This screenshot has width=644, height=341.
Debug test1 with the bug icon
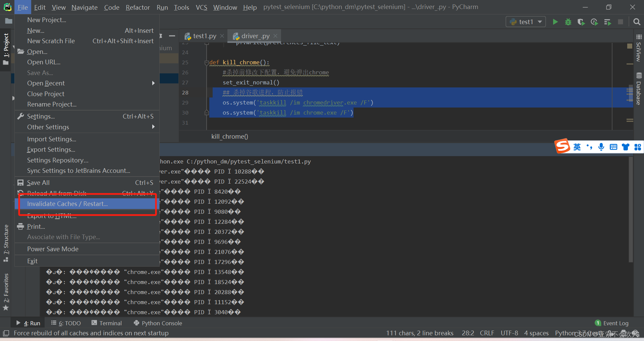[568, 21]
